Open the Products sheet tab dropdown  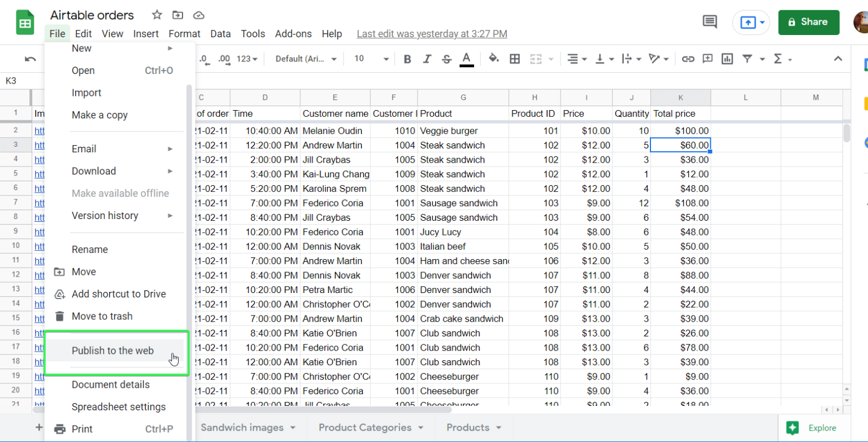coord(500,428)
